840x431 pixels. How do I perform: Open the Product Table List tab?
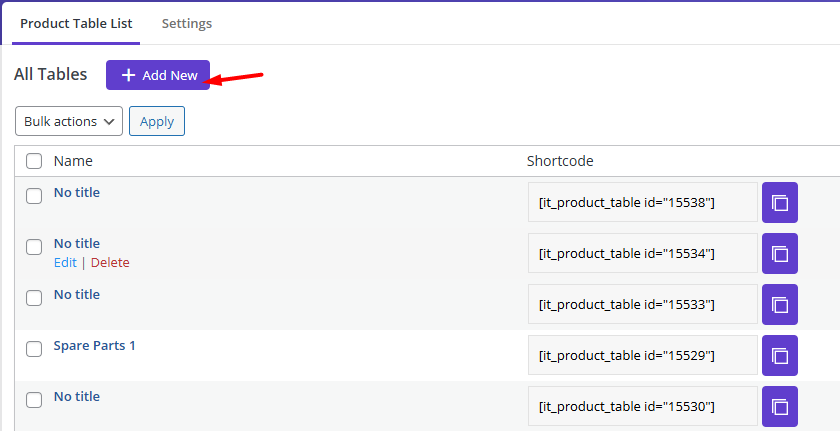pyautogui.click(x=76, y=24)
